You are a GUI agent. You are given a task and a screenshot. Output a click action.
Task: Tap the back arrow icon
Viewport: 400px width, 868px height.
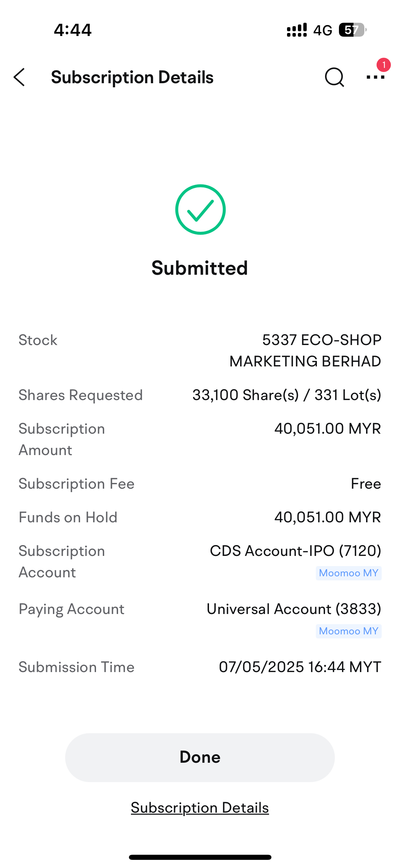19,77
